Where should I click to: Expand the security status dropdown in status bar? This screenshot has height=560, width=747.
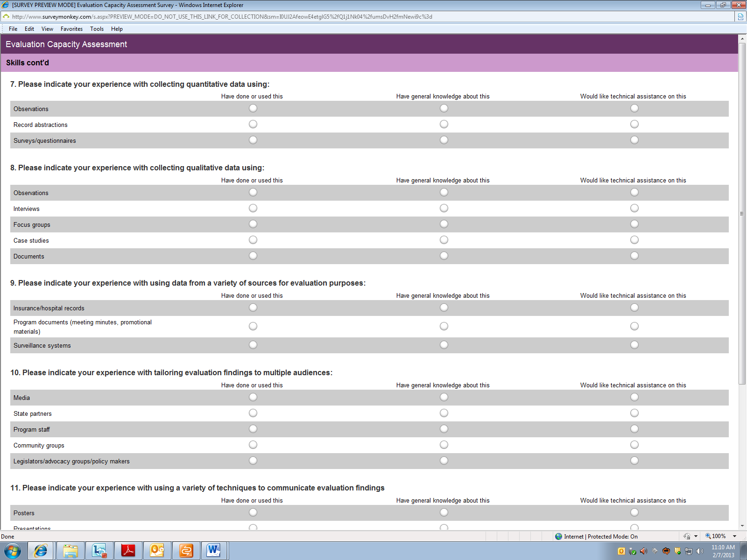click(696, 536)
